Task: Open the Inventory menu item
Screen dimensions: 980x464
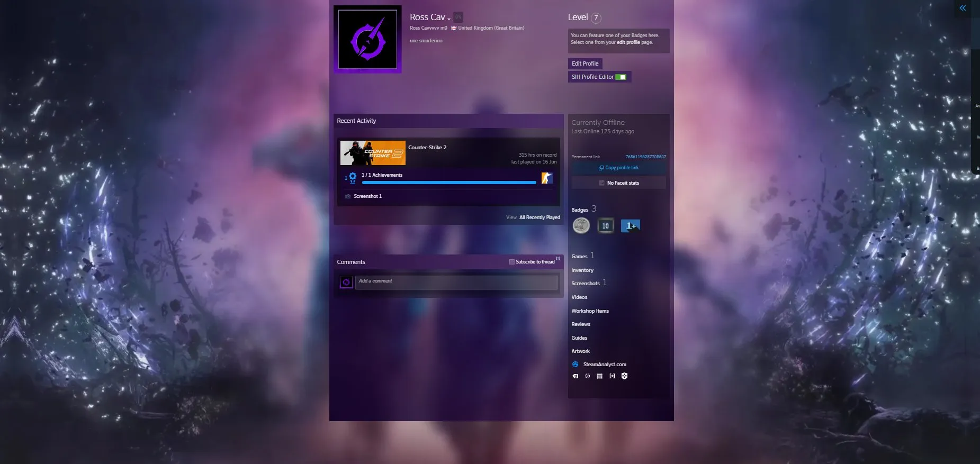Action: (582, 270)
